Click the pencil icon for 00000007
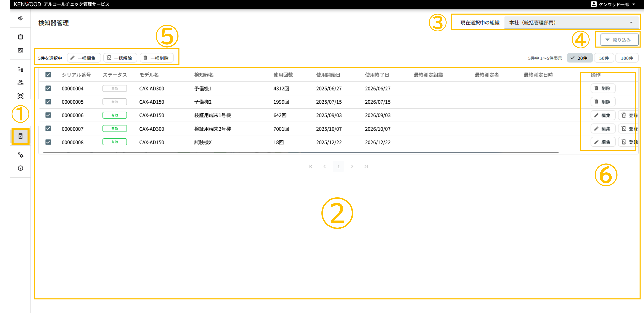The image size is (644, 313). 596,129
